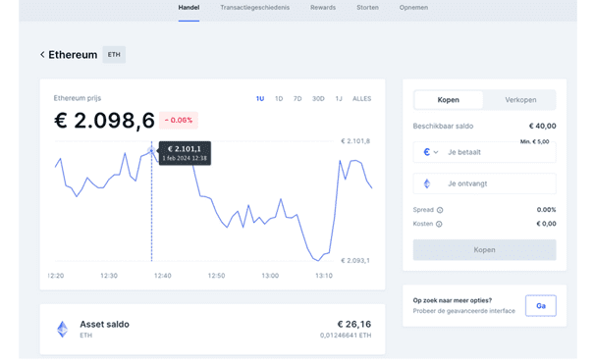Open the Transactiegeschiedenis tab
The image size is (594, 364).
[255, 8]
